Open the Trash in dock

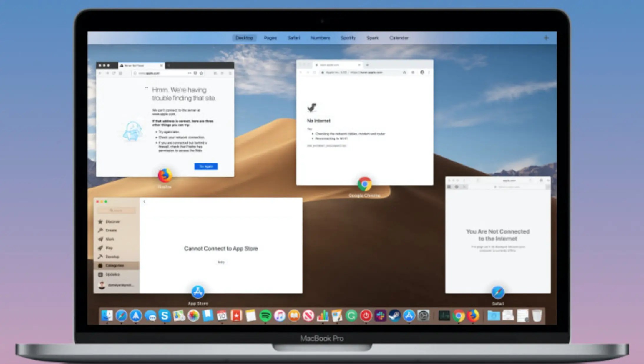[537, 316]
